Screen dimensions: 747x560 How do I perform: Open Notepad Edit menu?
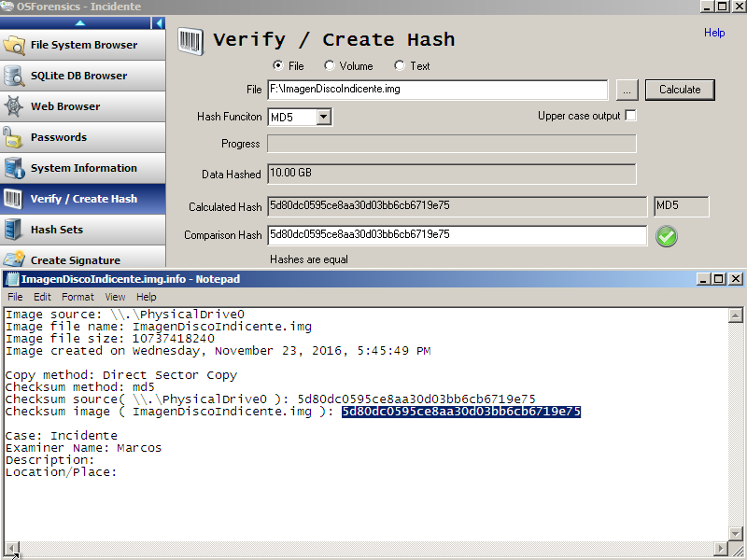pyautogui.click(x=42, y=297)
